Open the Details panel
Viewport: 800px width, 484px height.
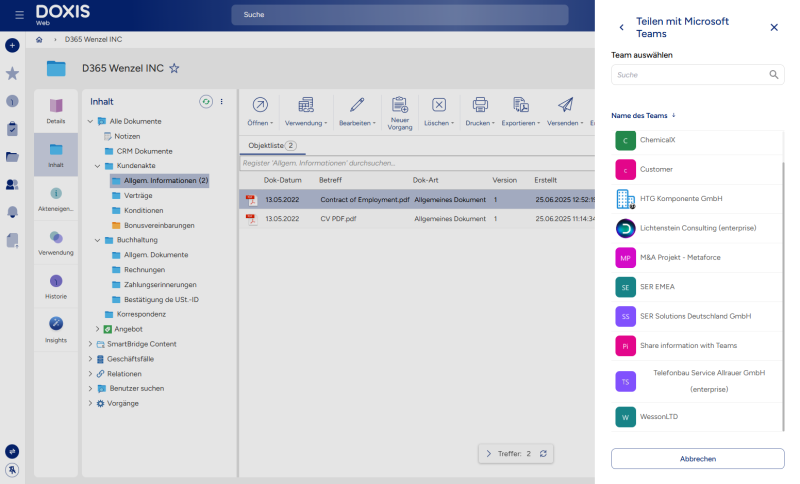[x=56, y=111]
